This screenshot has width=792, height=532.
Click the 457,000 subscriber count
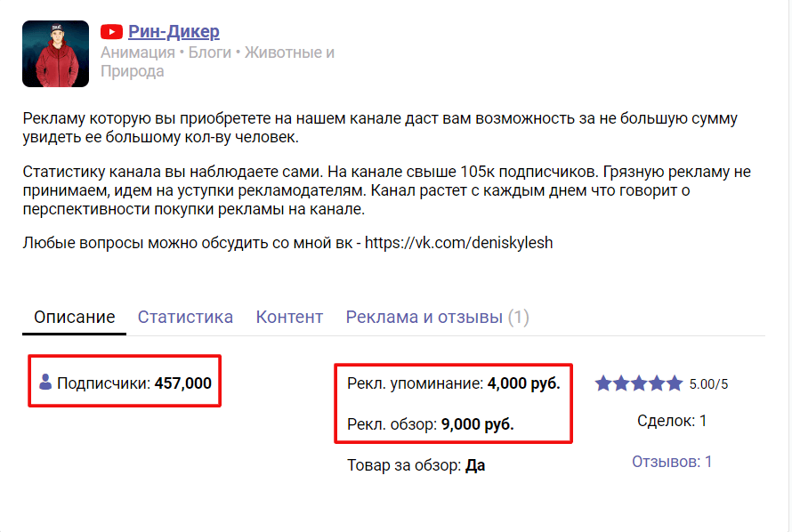183,383
